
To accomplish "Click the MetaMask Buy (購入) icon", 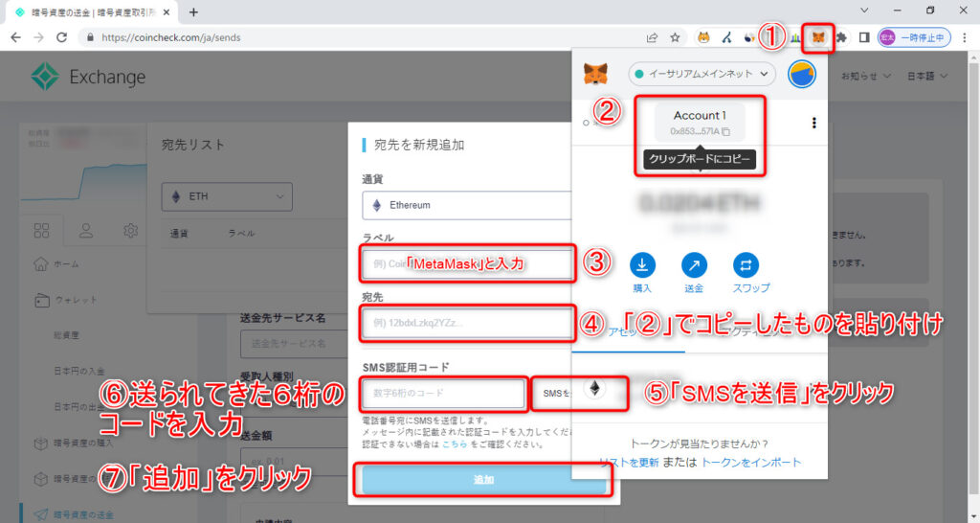I will point(642,265).
